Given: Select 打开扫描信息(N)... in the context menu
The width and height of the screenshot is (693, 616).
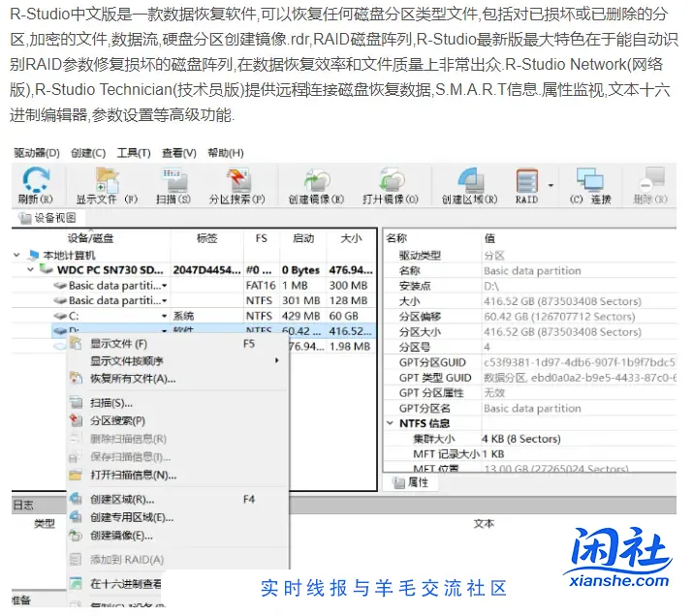Looking at the screenshot, I should (133, 475).
